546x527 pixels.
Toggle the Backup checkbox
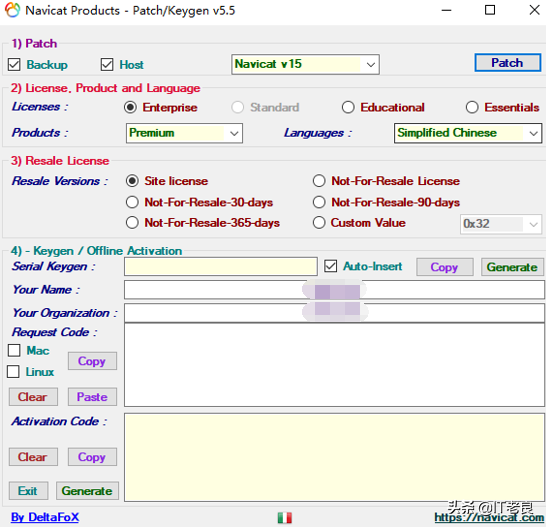point(14,64)
